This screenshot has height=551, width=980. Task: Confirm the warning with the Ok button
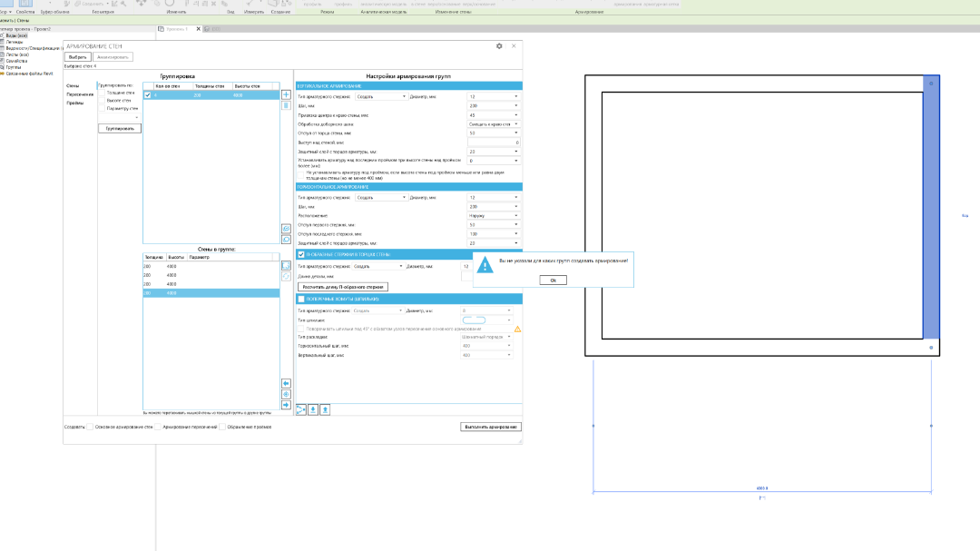[554, 280]
